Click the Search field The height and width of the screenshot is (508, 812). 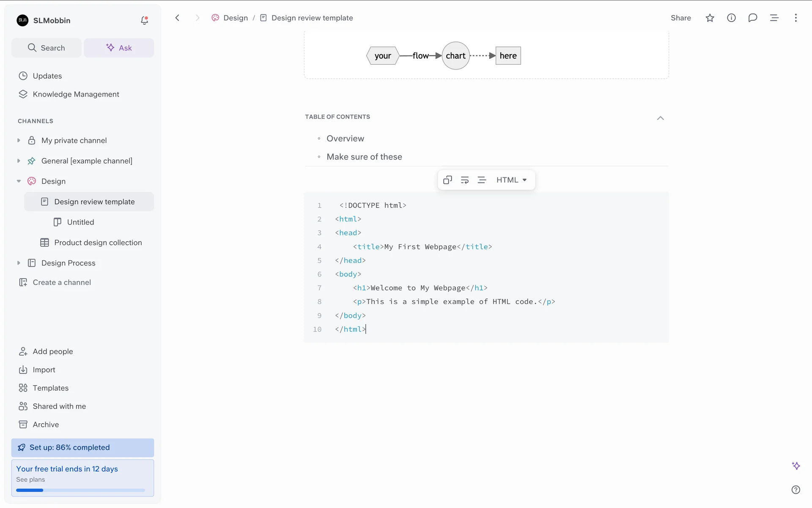(47, 48)
